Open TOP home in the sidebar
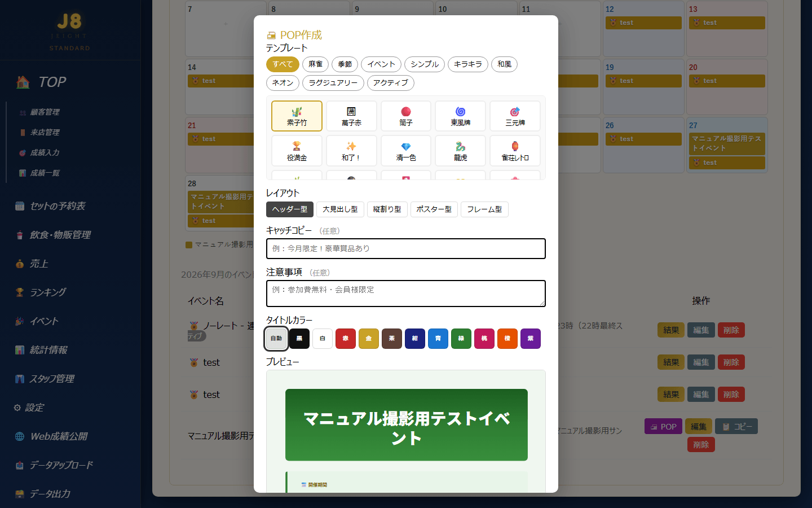812x508 pixels. click(x=42, y=82)
